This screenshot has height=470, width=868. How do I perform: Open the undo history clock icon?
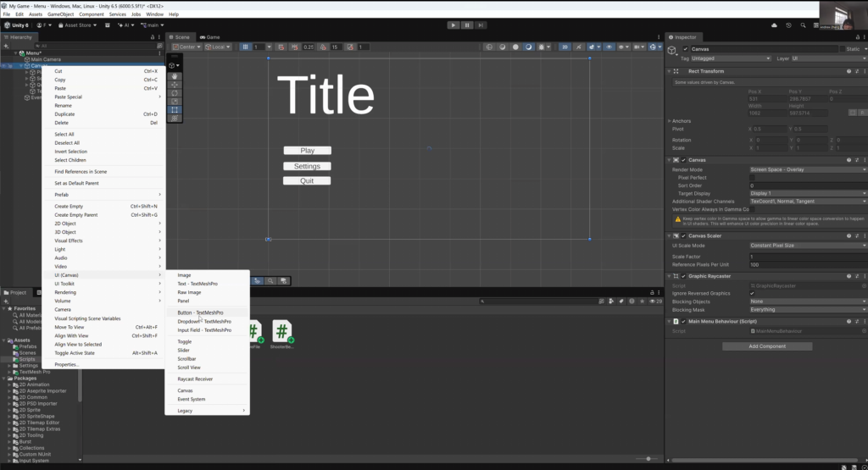pyautogui.click(x=788, y=25)
